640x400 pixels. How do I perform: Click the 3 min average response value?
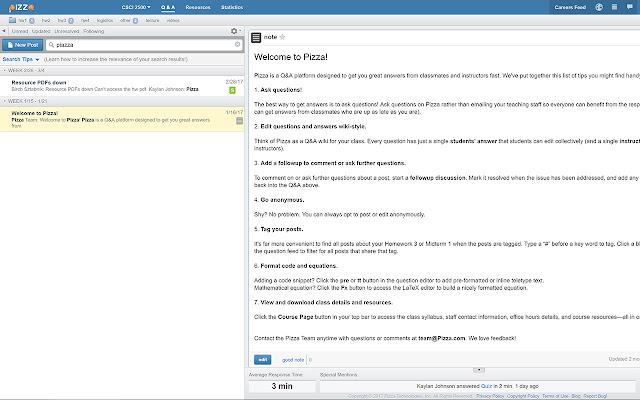pyautogui.click(x=282, y=386)
